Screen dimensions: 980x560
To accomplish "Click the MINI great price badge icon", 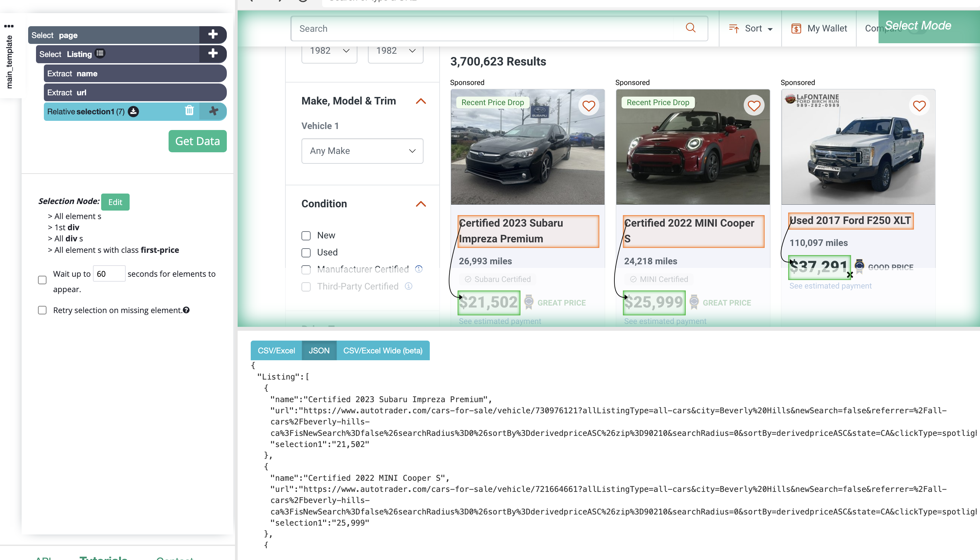I will click(x=694, y=302).
